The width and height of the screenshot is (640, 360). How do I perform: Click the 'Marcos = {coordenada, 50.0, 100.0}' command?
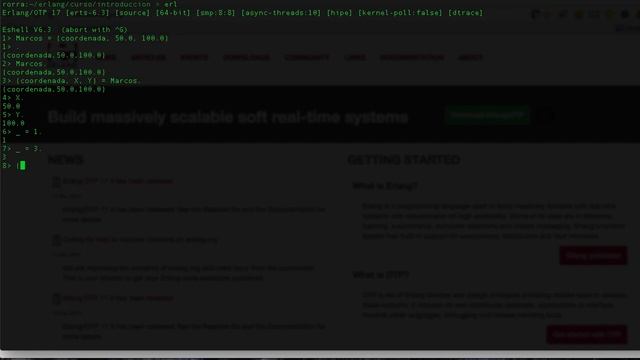(92, 38)
